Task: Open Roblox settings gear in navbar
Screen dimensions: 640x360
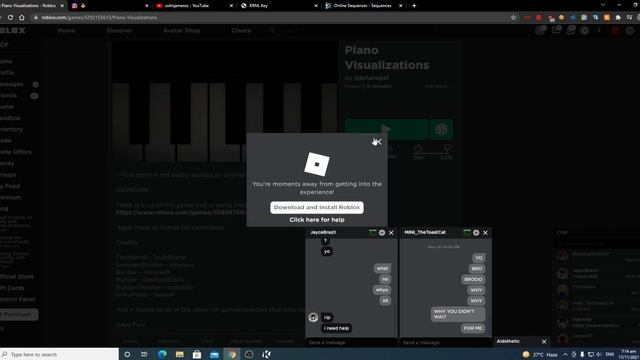Action: click(x=584, y=31)
